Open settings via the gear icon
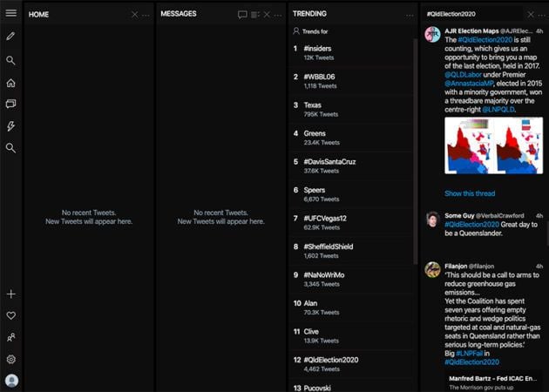The width and height of the screenshot is (549, 392). pyautogui.click(x=10, y=360)
